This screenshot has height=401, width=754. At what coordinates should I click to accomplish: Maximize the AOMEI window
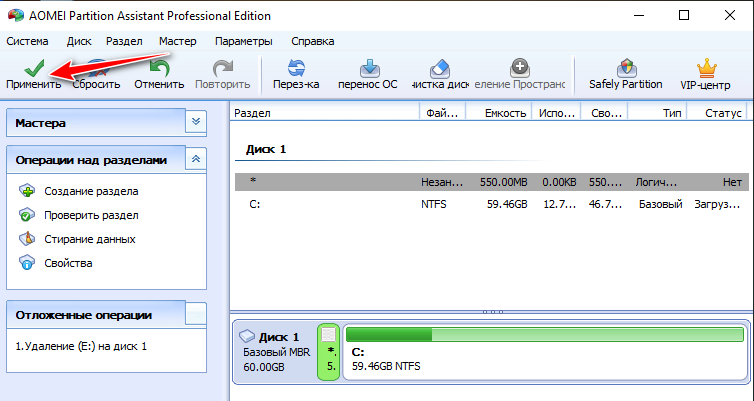pos(684,15)
